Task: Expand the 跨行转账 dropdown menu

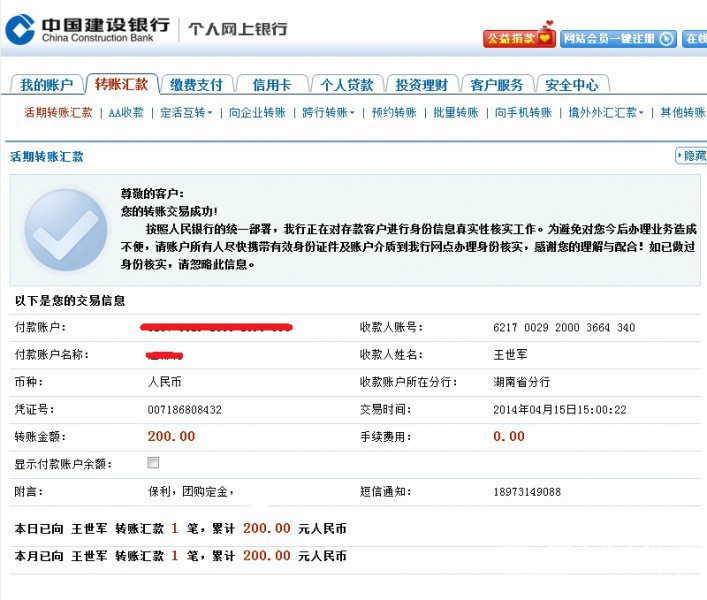Action: coord(329,113)
